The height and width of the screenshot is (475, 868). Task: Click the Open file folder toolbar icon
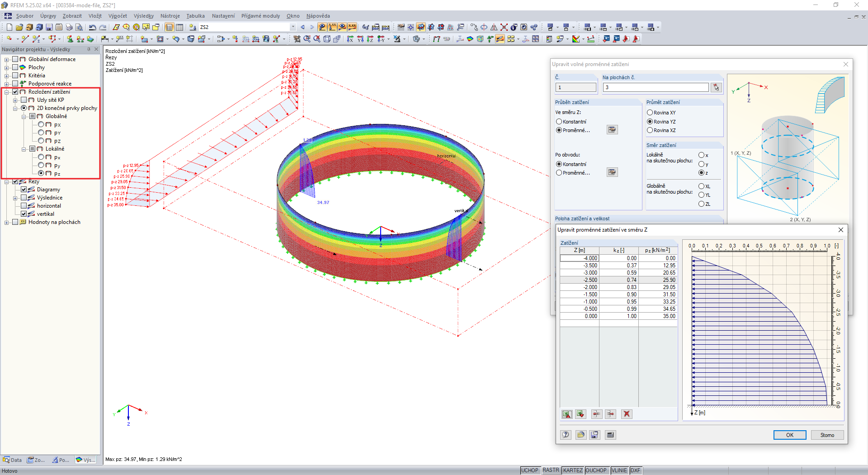pos(19,27)
